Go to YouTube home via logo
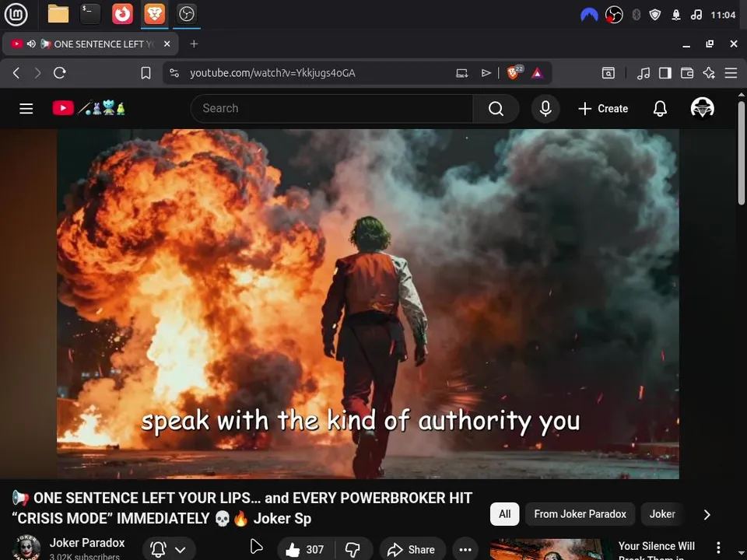The width and height of the screenshot is (747, 560). click(x=89, y=108)
